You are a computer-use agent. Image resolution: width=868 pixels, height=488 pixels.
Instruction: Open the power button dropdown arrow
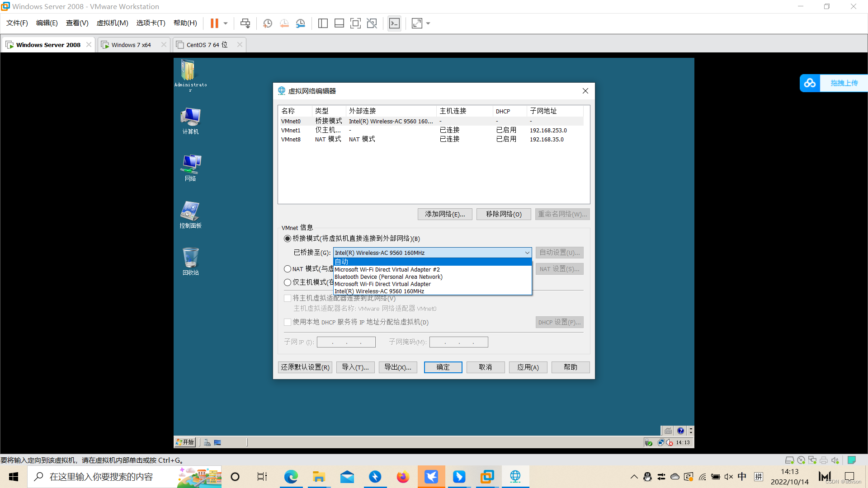(225, 23)
